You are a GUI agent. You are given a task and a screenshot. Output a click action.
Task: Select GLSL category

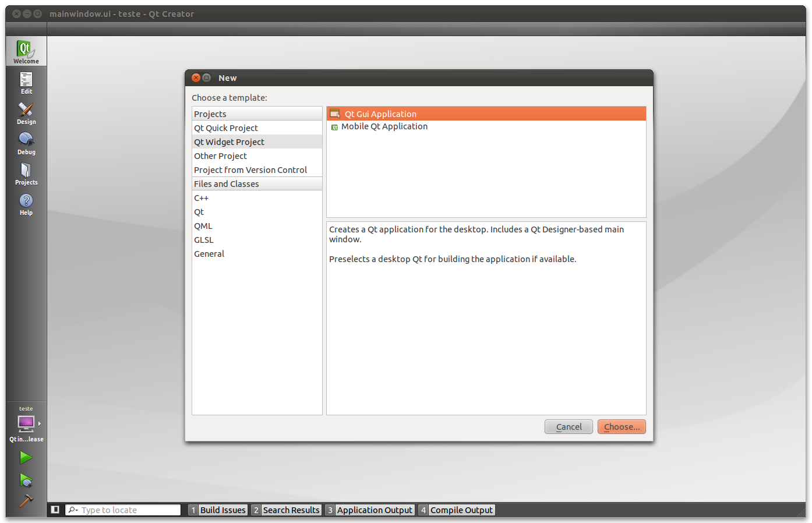257,240
